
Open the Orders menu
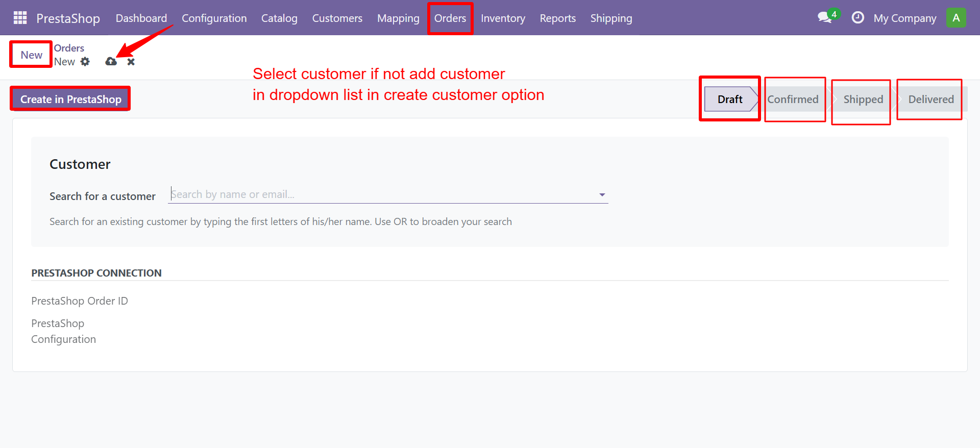point(450,18)
